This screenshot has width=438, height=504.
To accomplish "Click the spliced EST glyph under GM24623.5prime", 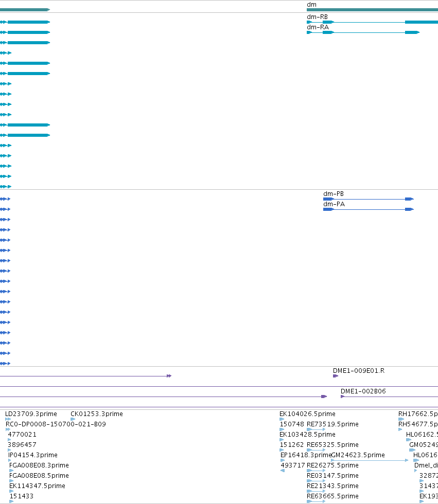I will pyautogui.click(x=370, y=460).
